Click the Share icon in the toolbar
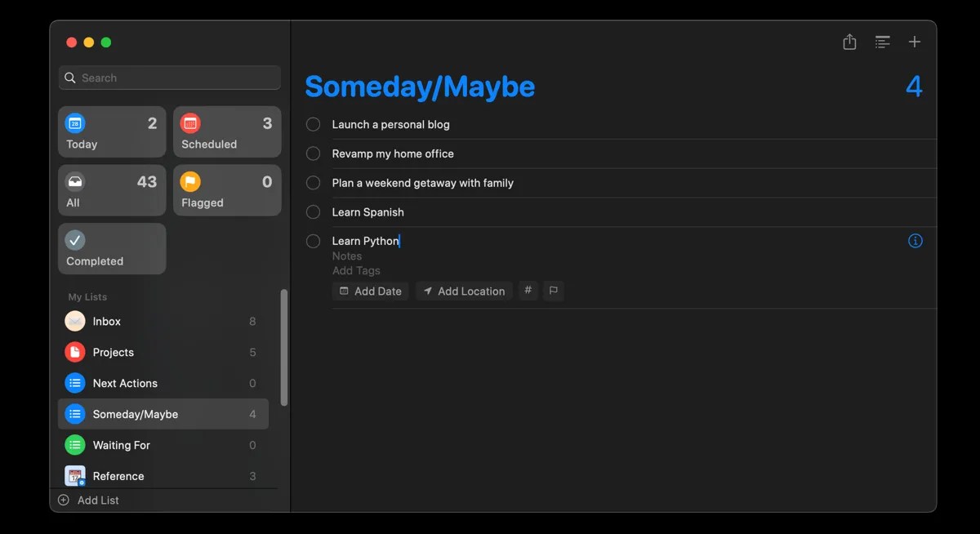 coord(849,41)
